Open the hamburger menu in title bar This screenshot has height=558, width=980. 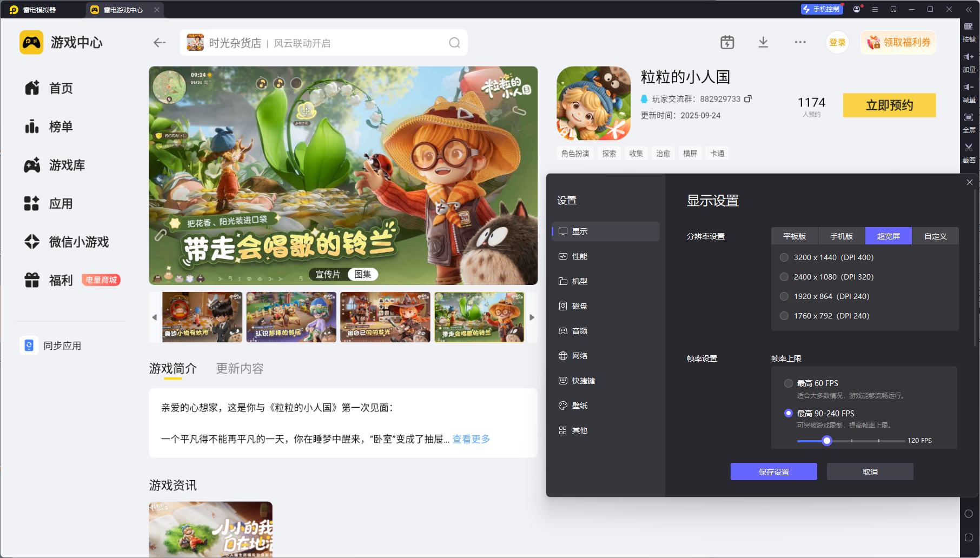coord(875,9)
